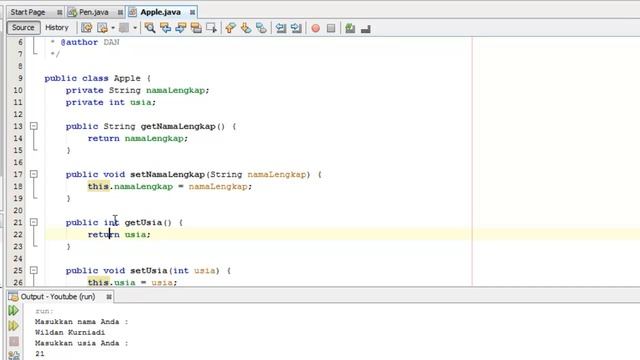Image resolution: width=640 pixels, height=360 pixels.
Task: Select Output - Youtube (run) tab
Action: point(58,297)
